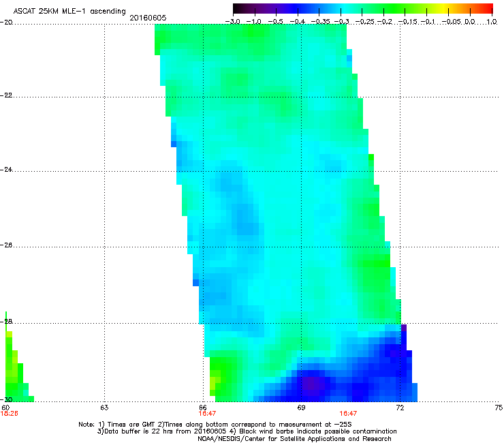Click longitude axis label 75
Screen dimensions: 504x443
coord(499,408)
